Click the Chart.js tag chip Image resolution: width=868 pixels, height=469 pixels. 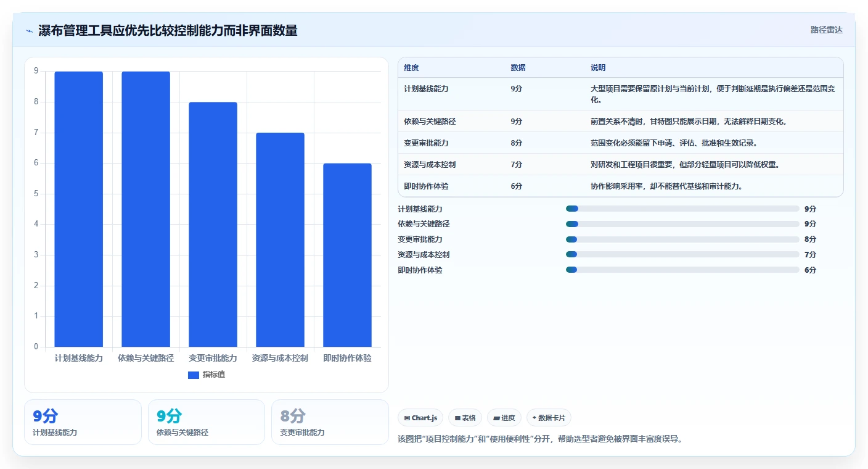point(420,418)
